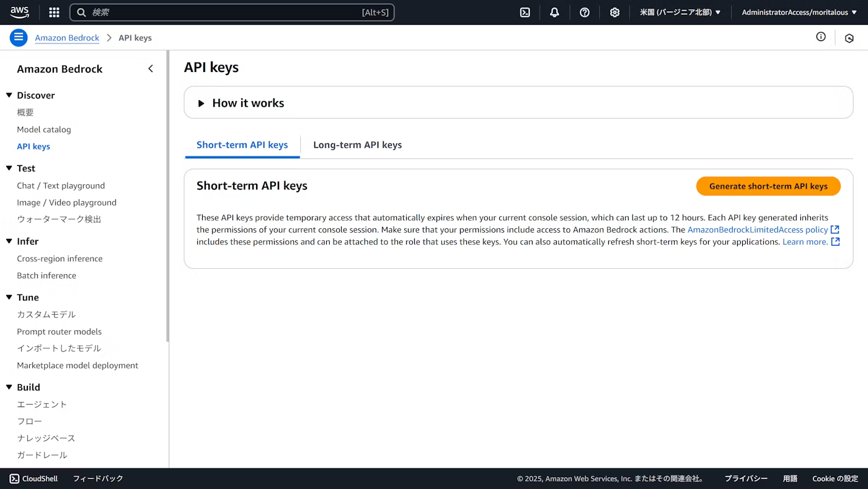Open エージェント in the sidebar

42,405
